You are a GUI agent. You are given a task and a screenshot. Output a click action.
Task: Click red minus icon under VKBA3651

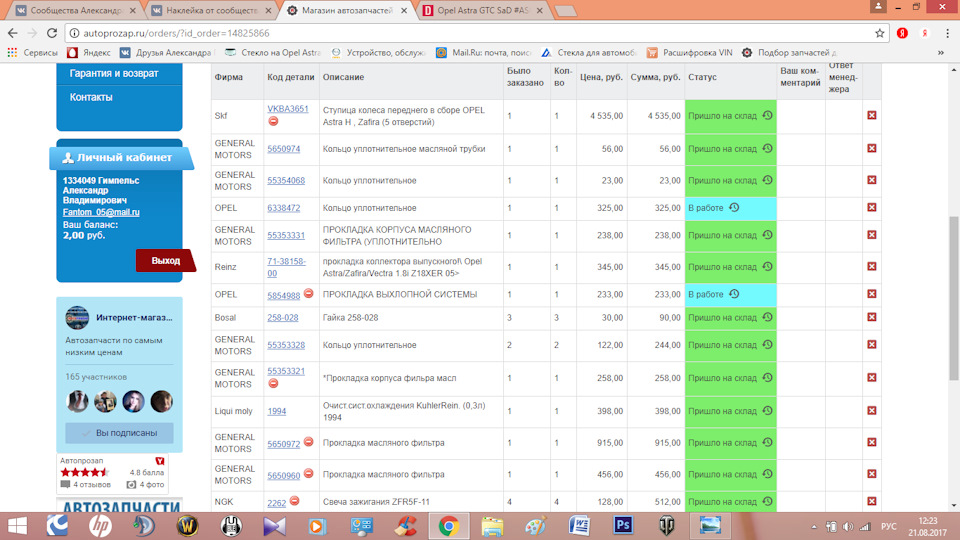[273, 121]
